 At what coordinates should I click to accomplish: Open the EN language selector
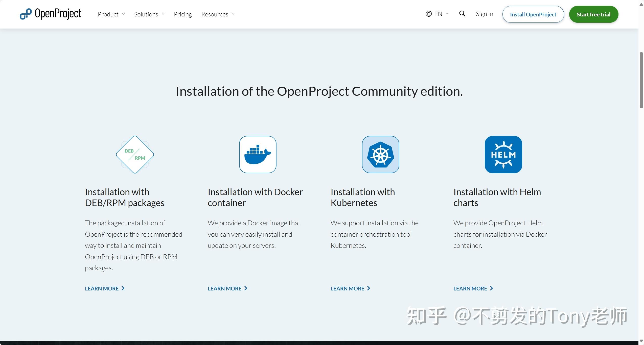pos(438,14)
